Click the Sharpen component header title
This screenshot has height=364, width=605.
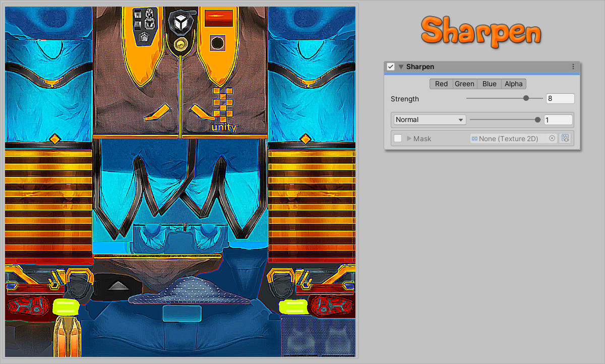tap(420, 67)
